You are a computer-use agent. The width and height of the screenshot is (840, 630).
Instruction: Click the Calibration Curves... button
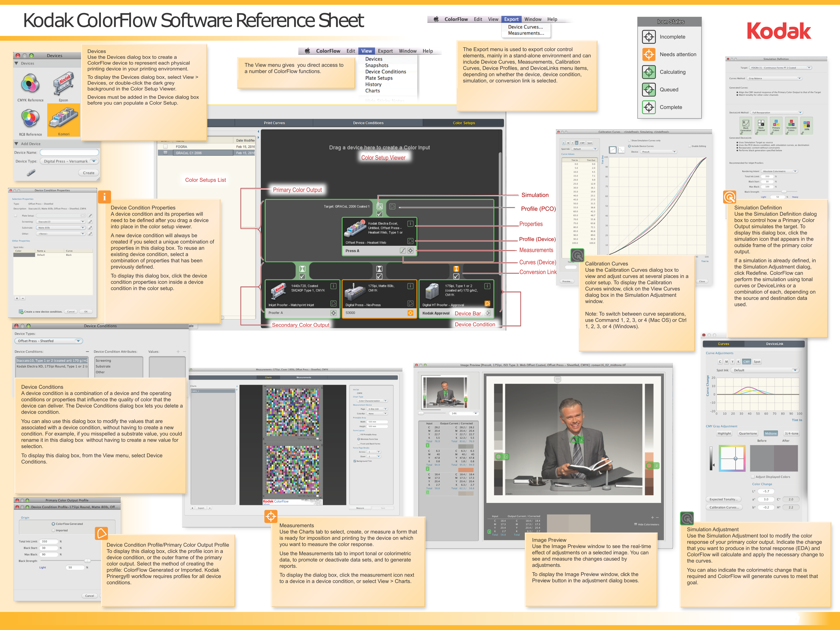pos(724,507)
